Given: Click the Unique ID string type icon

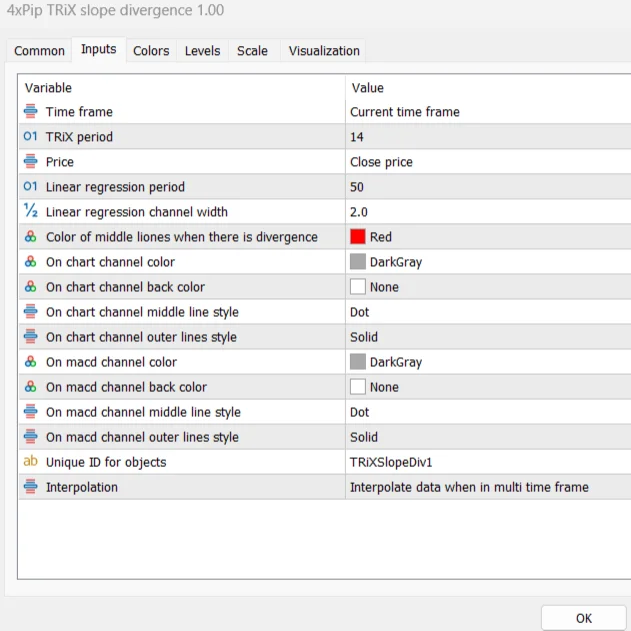Looking at the screenshot, I should coord(30,462).
